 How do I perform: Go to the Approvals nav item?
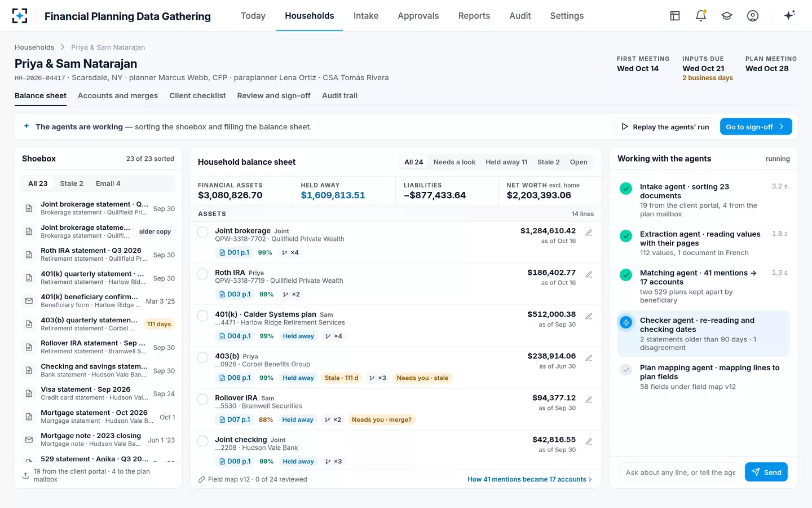click(418, 16)
